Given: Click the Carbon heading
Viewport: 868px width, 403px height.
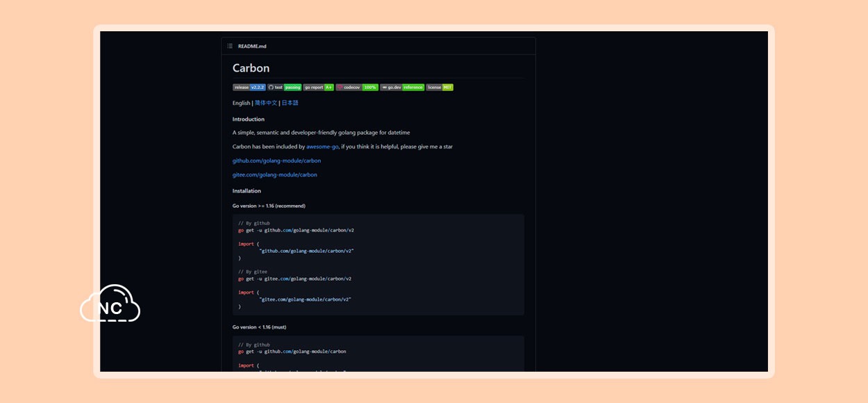Looking at the screenshot, I should click(251, 68).
